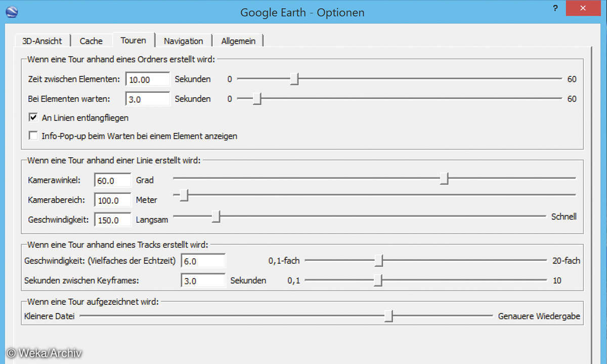
Task: Click the 'Bei Elementen warten:' label
Action: pyautogui.click(x=69, y=99)
